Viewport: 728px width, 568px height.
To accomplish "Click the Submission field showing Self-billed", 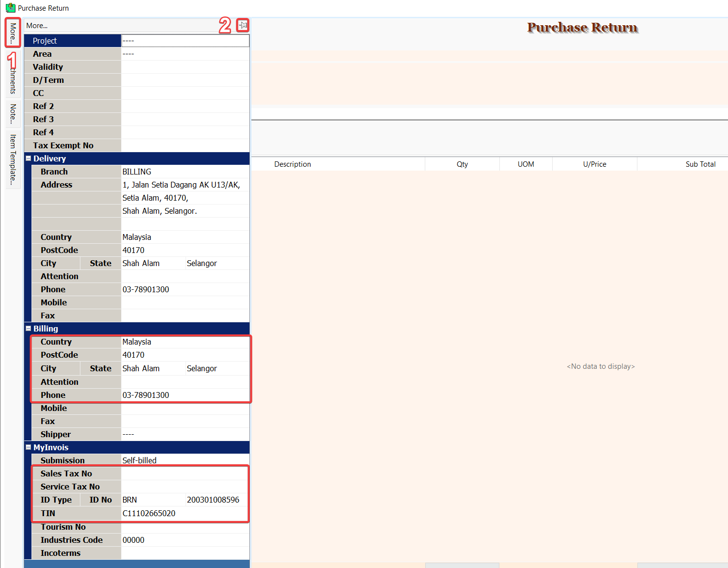I will coord(185,460).
